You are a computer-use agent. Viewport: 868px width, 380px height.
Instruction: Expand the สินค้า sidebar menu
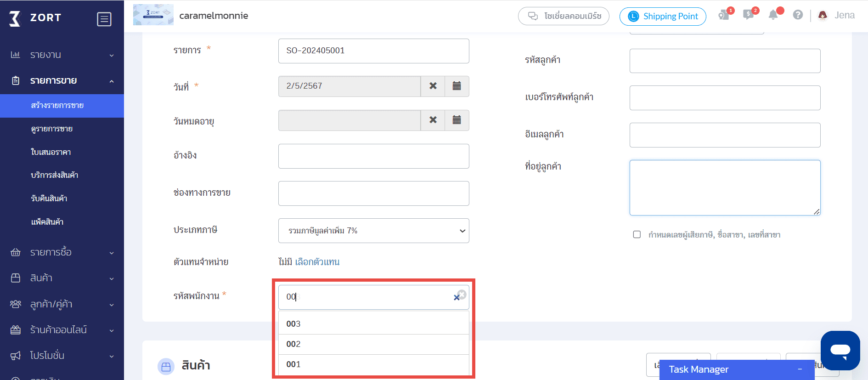[x=112, y=278]
